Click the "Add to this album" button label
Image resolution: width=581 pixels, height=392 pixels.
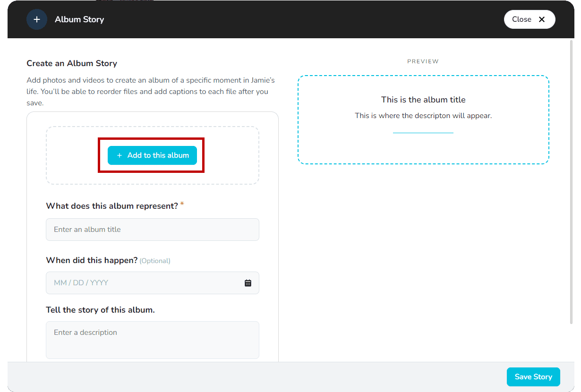(x=158, y=155)
